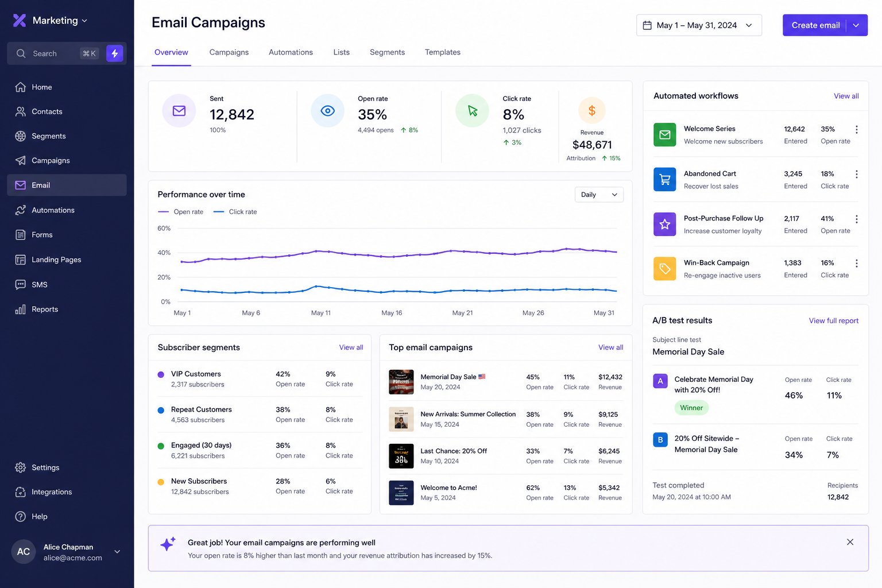Open the Daily interval dropdown

(x=599, y=195)
